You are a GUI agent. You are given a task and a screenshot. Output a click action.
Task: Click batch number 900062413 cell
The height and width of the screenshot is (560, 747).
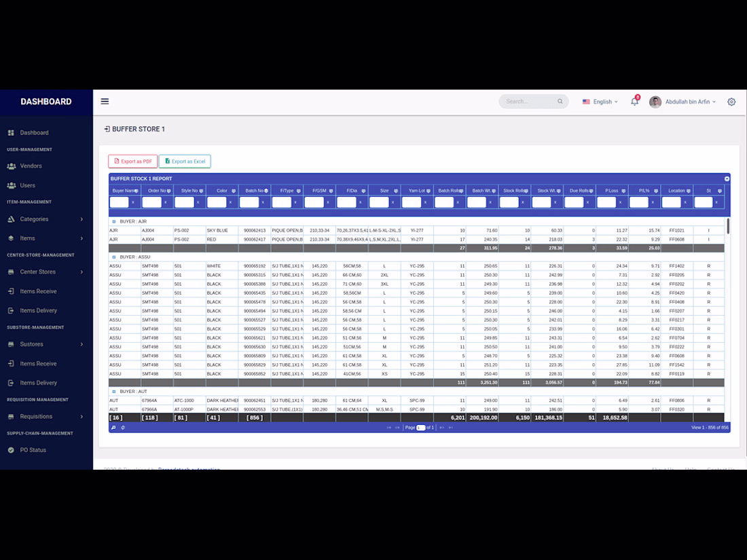tap(255, 231)
